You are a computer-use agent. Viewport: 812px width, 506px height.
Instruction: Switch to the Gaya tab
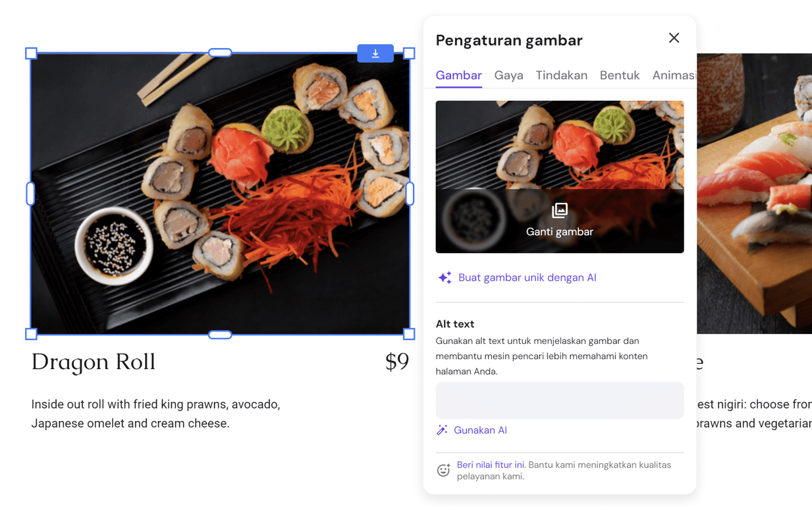tap(508, 75)
